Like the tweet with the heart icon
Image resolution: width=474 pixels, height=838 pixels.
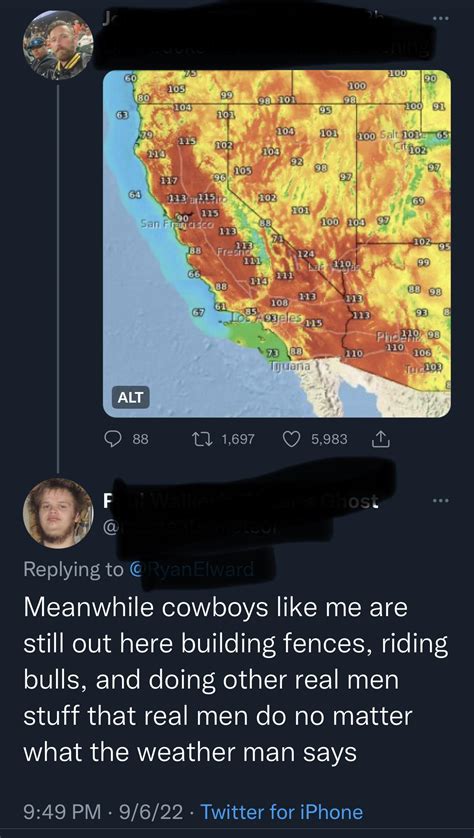click(x=292, y=439)
